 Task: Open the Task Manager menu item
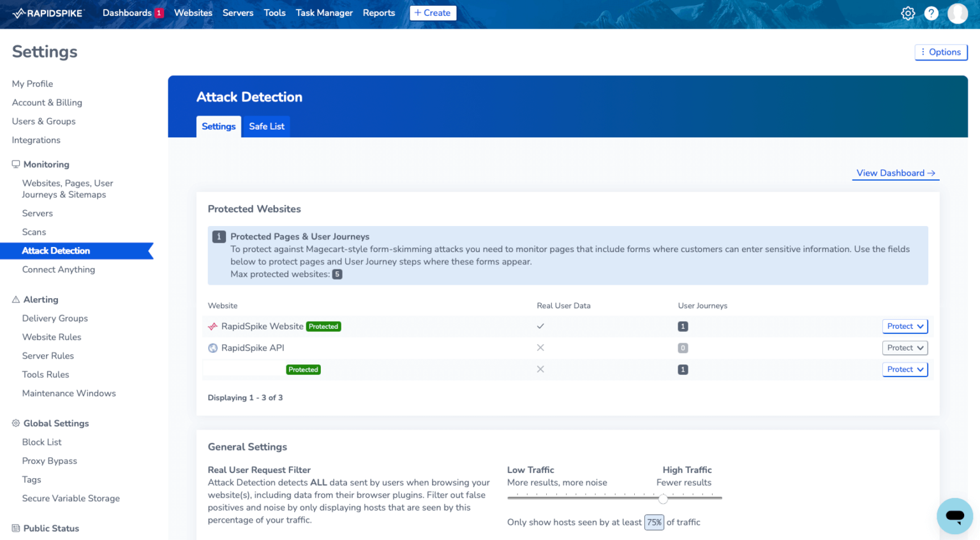[x=324, y=13]
